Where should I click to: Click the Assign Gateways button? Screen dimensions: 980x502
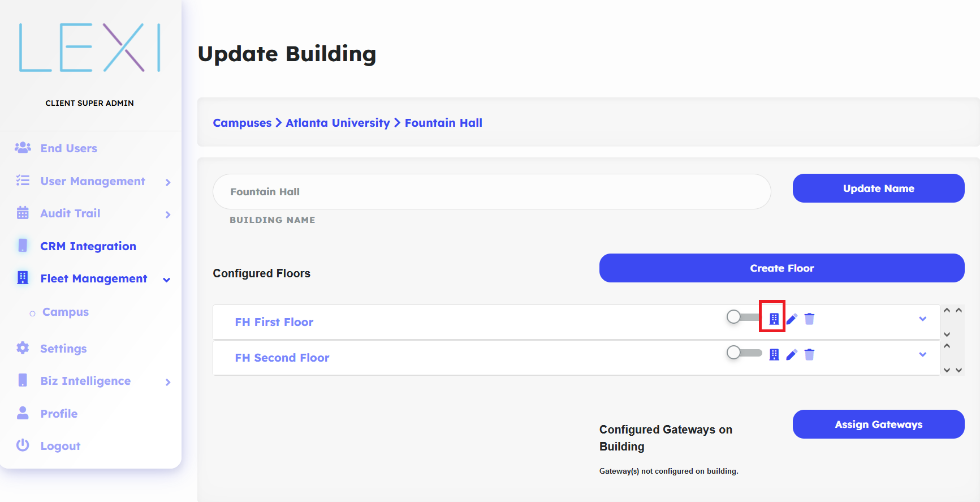[878, 424]
